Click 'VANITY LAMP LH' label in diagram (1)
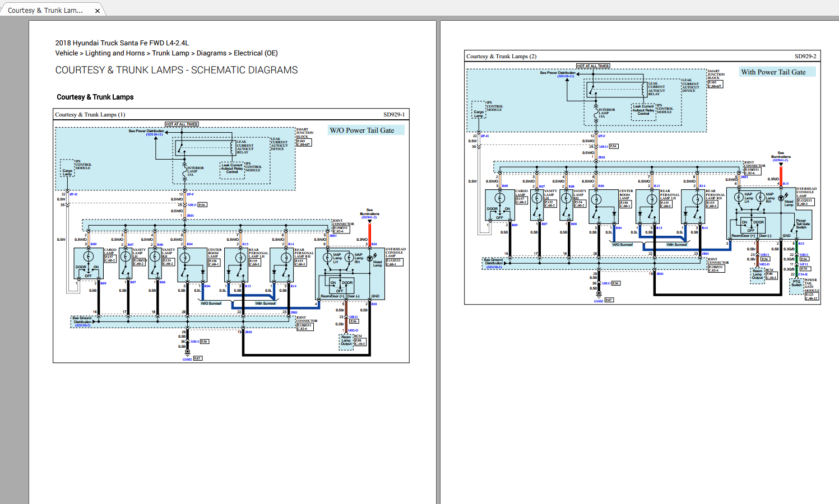The image size is (839, 504). pos(138,253)
